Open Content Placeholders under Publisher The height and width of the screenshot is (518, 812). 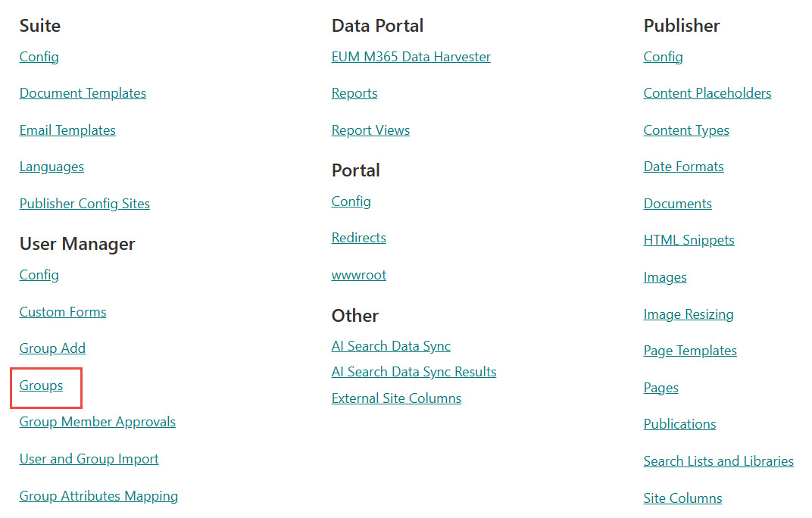707,93
